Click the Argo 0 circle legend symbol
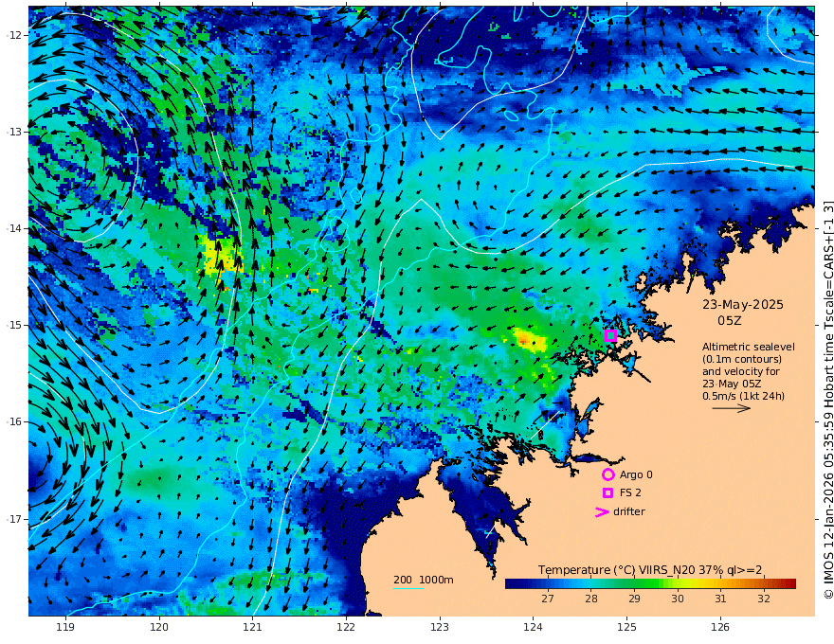Image resolution: width=834 pixels, height=644 pixels. [607, 474]
